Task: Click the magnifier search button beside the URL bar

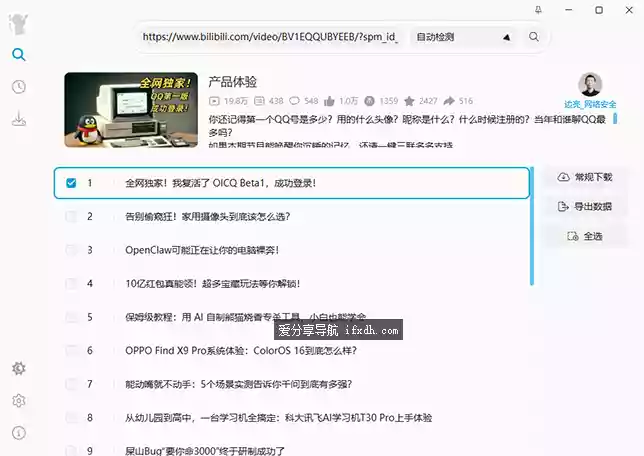Action: click(534, 37)
